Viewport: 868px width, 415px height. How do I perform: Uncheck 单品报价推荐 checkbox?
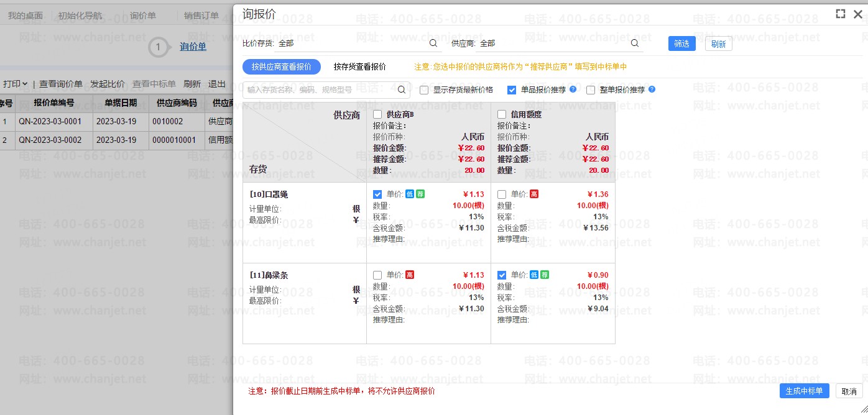pyautogui.click(x=512, y=90)
